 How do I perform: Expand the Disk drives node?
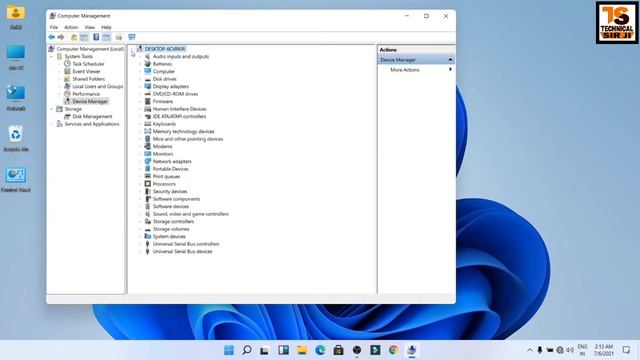[x=140, y=79]
